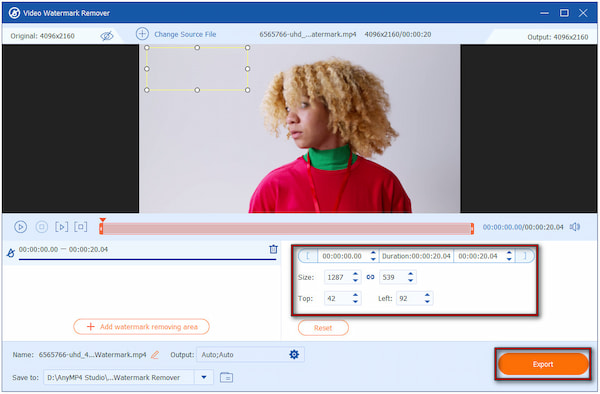Open save folder browse icon

pos(227,378)
